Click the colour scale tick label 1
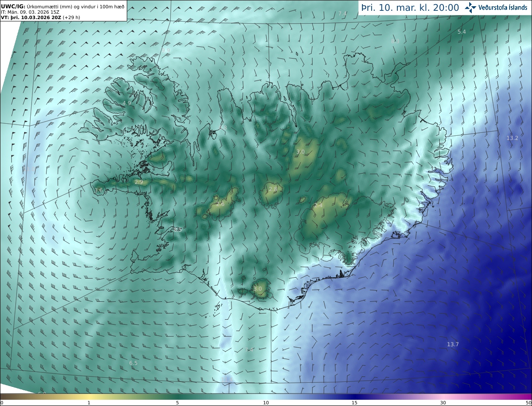Screen dimensions: 532x406 pyautogui.click(x=89, y=403)
